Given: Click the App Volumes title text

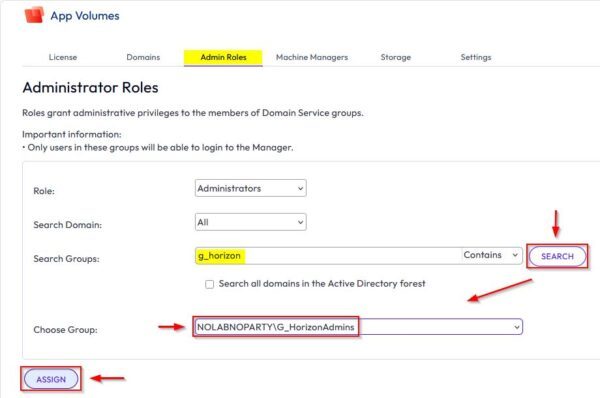Looking at the screenshot, I should click(85, 16).
